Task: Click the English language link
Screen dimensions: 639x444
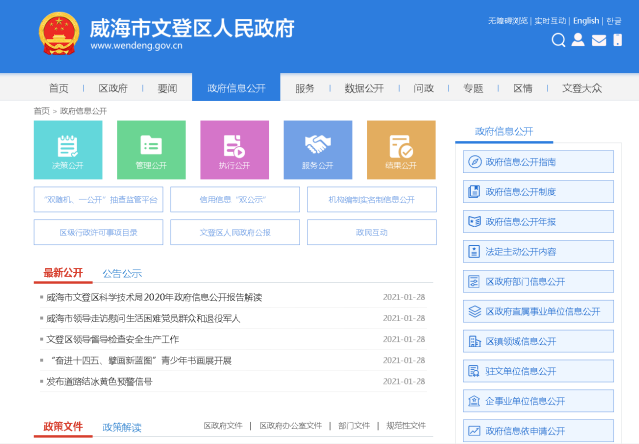Action: (x=586, y=20)
